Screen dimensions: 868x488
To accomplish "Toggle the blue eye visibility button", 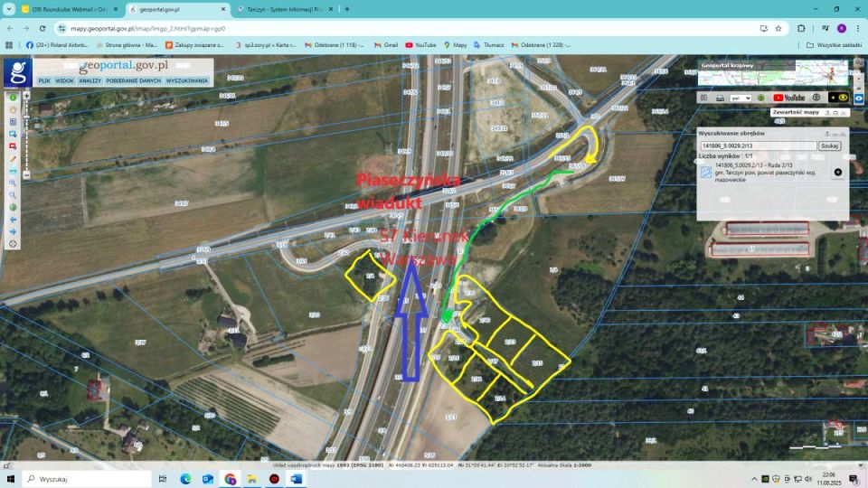I will pos(859,99).
